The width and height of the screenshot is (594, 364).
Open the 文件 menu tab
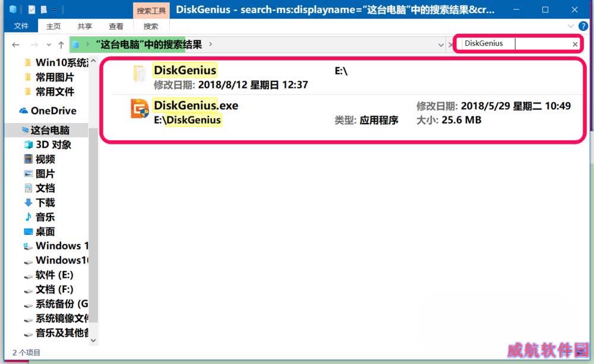point(21,26)
